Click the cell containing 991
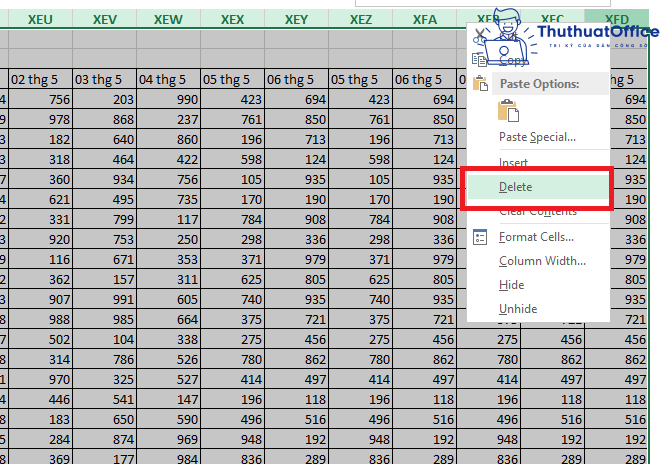The width and height of the screenshot is (668, 464). click(105, 300)
